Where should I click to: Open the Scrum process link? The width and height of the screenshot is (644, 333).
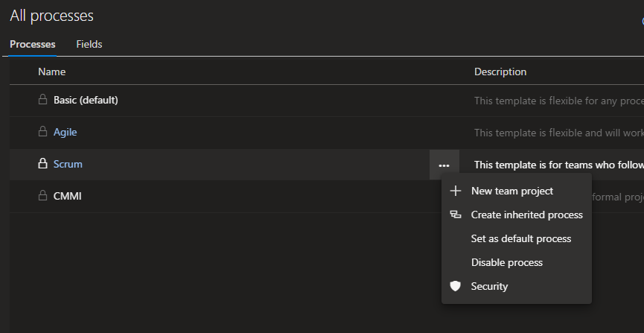point(68,164)
